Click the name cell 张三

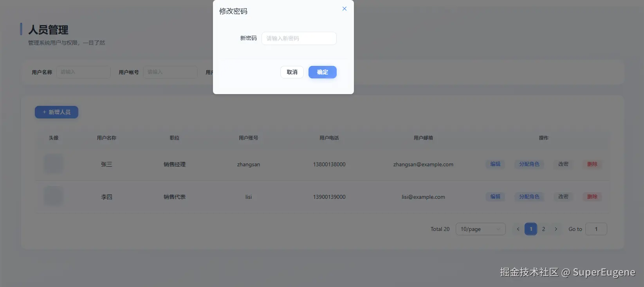106,164
